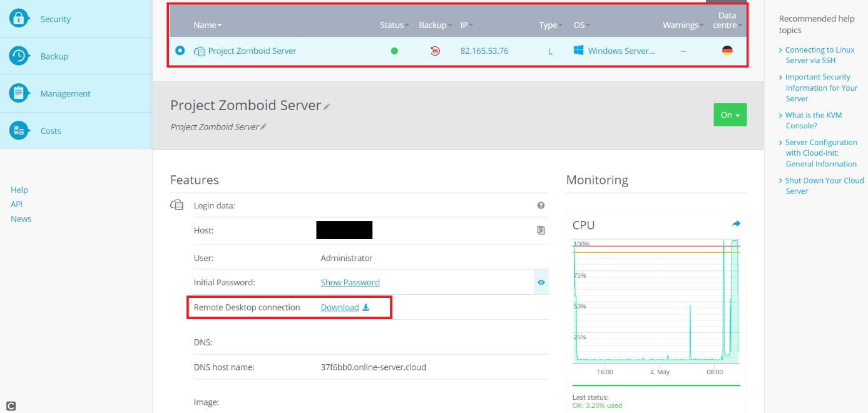The width and height of the screenshot is (868, 413).
Task: Click the Windows Server OS entry
Action: coord(621,51)
